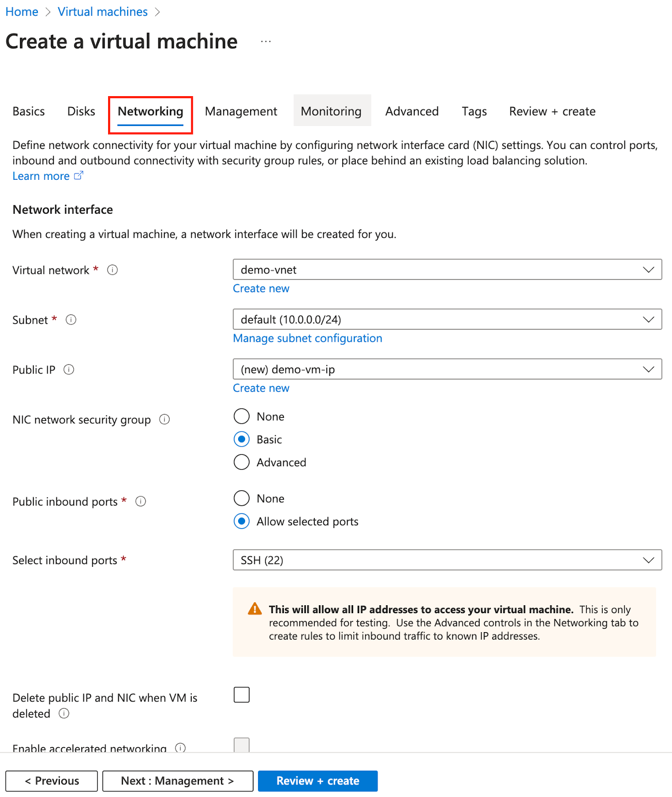Navigate to Virtual machines via breadcrumb

pos(103,11)
